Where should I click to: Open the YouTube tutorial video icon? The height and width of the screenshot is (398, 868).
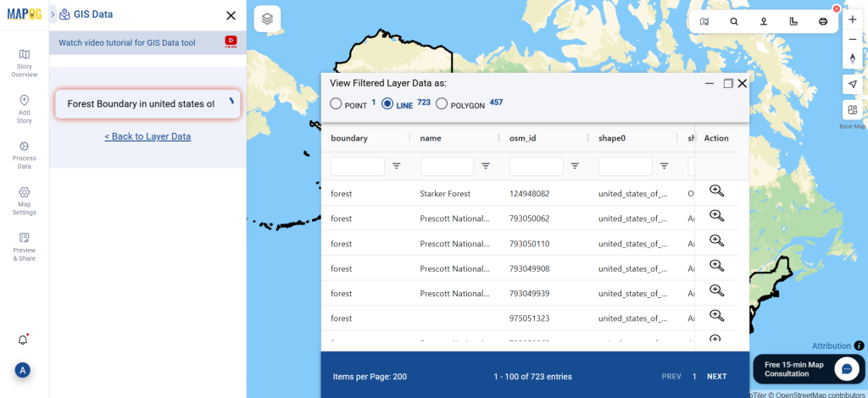[x=231, y=41]
